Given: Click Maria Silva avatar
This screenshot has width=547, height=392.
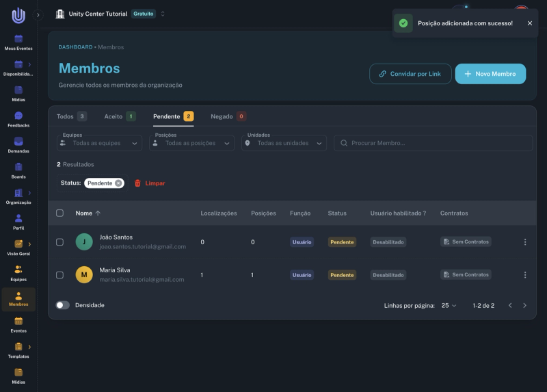Looking at the screenshot, I should 84,275.
